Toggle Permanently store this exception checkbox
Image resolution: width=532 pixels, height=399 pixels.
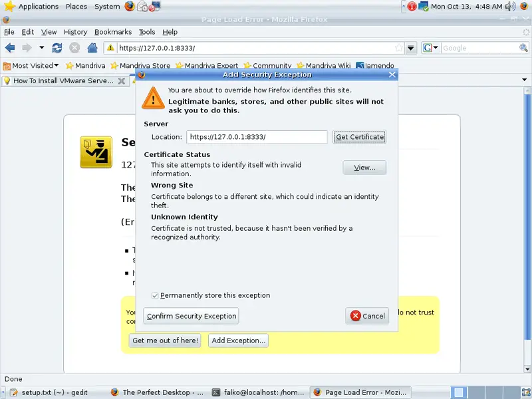tap(155, 295)
